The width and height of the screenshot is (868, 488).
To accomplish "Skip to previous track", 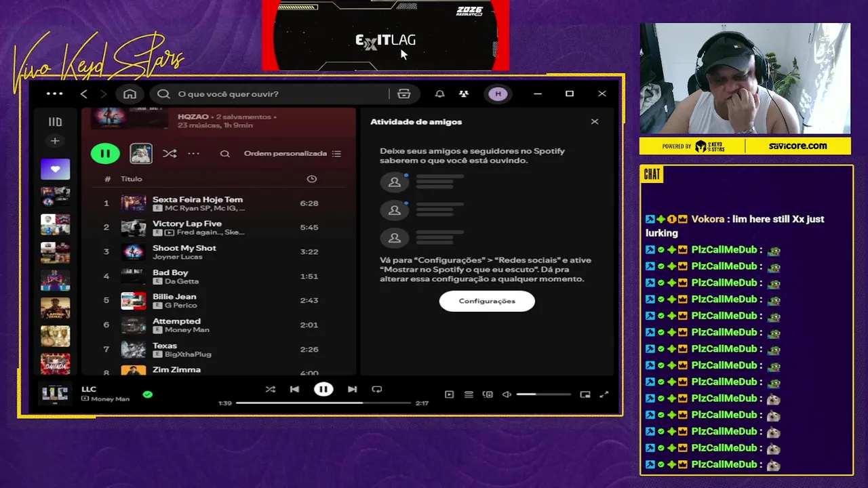I will coord(294,389).
